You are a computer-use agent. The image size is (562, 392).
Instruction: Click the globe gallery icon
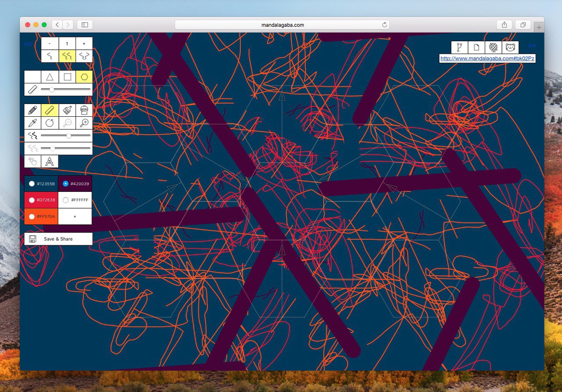(493, 47)
